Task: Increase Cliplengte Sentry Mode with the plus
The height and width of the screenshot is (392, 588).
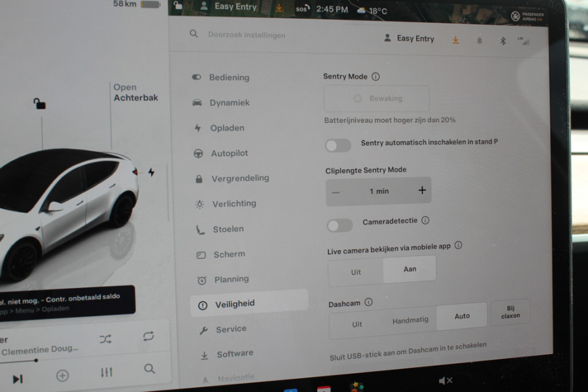Action: point(423,190)
